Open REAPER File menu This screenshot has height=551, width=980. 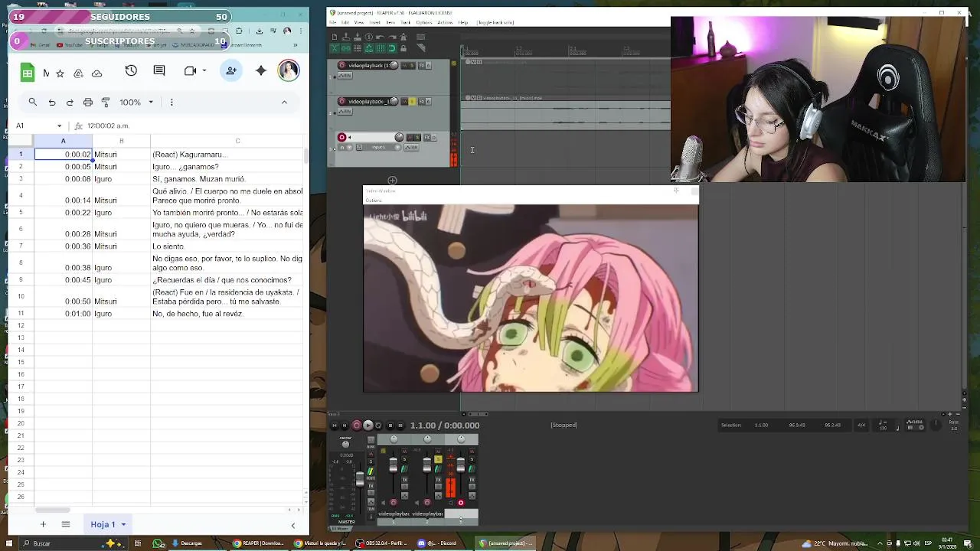click(332, 22)
